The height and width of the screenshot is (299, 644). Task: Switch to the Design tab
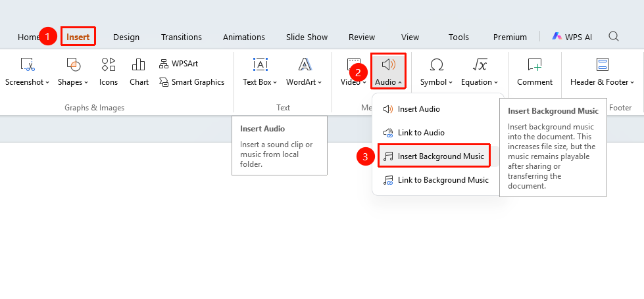point(126,37)
